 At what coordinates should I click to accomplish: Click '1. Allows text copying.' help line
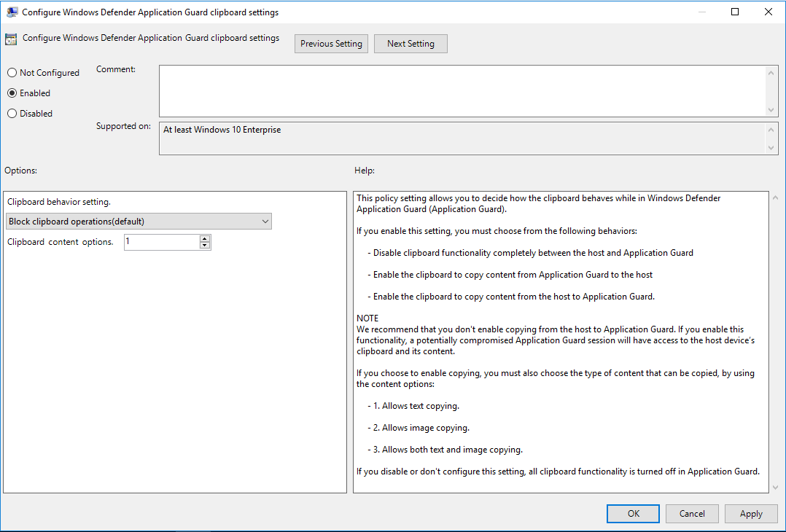pyautogui.click(x=413, y=406)
